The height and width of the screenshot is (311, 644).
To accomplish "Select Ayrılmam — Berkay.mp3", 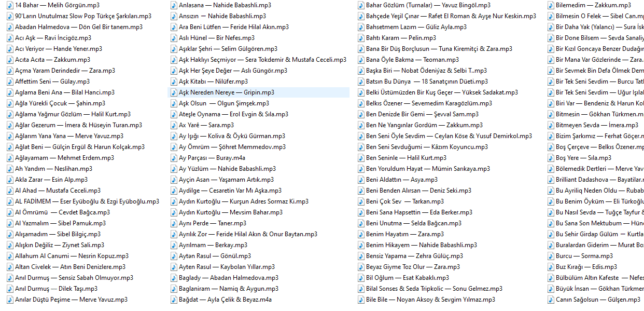I will pyautogui.click(x=213, y=245).
